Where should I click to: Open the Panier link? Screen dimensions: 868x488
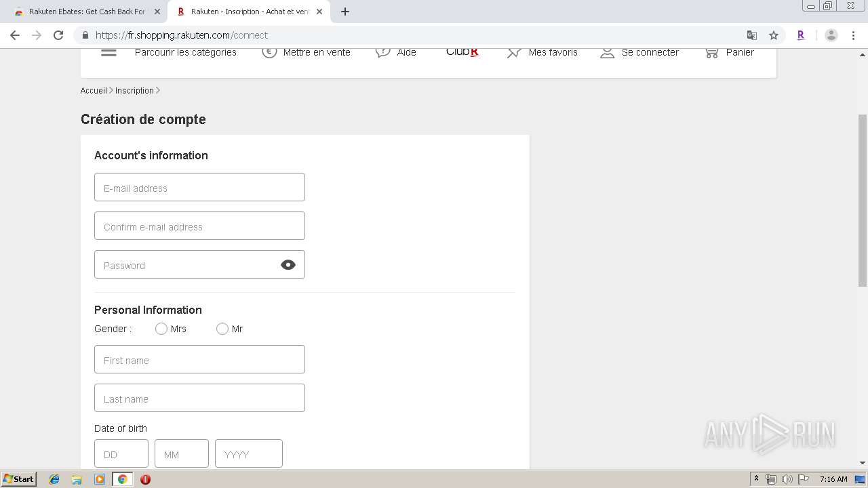tap(740, 52)
